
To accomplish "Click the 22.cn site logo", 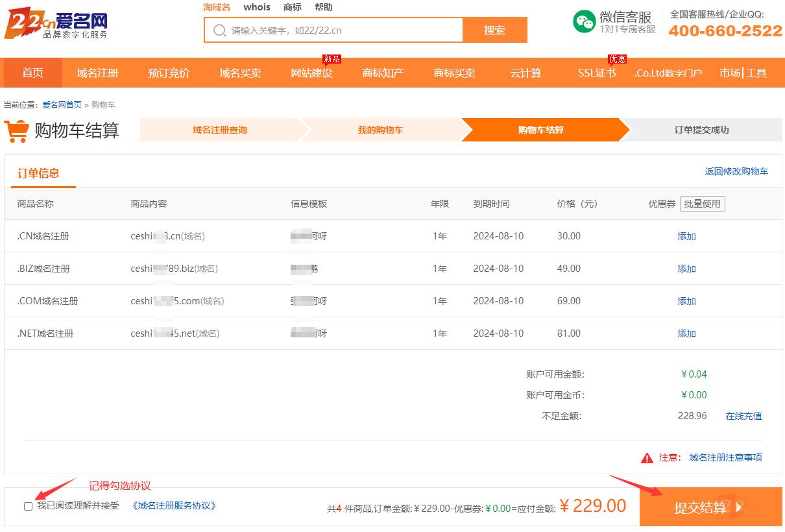I will tap(56, 26).
